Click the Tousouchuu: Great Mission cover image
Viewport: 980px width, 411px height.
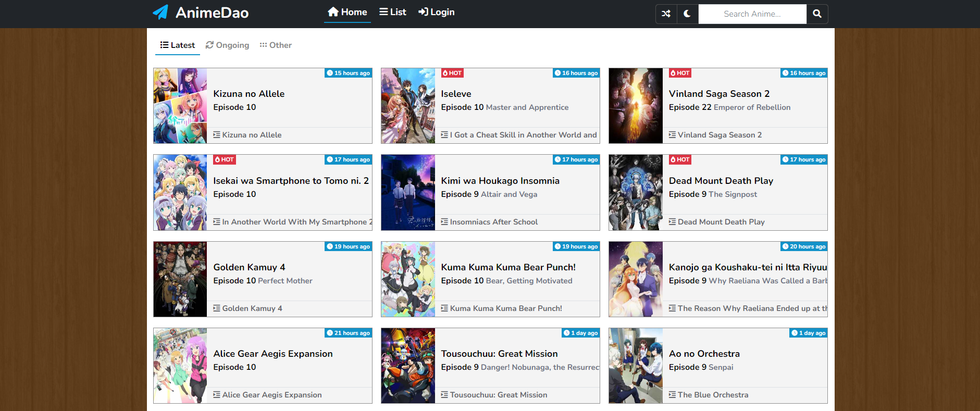coord(408,366)
